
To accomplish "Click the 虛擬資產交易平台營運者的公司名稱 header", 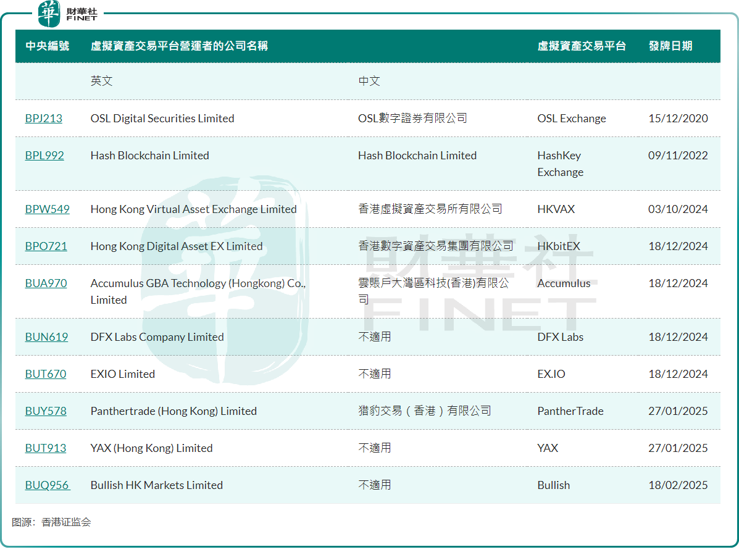I will [x=179, y=46].
